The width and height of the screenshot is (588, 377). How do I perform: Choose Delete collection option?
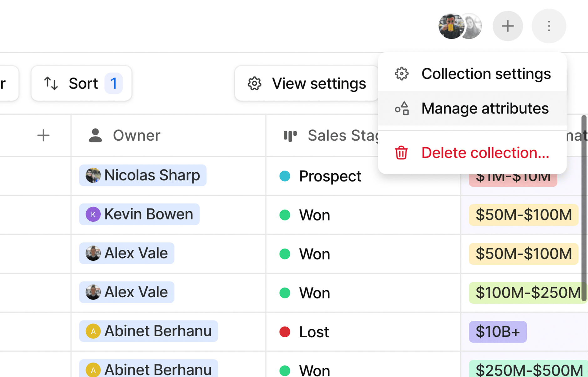point(472,153)
